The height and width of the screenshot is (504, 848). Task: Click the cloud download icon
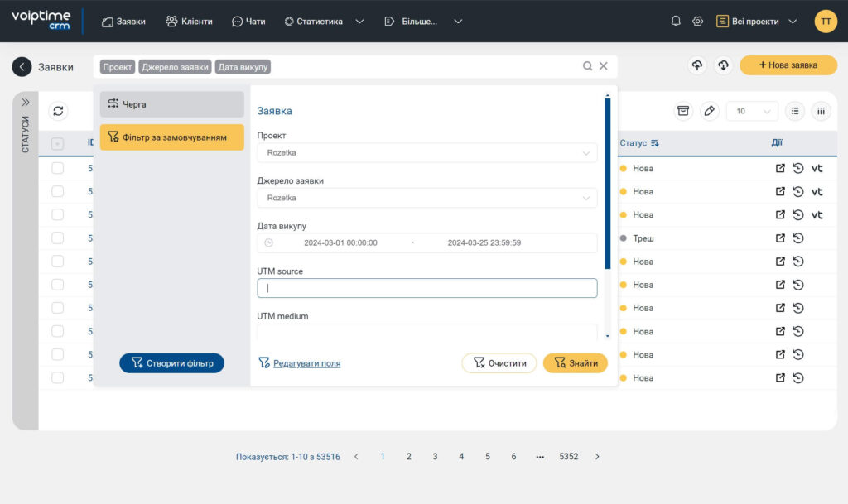tap(723, 65)
